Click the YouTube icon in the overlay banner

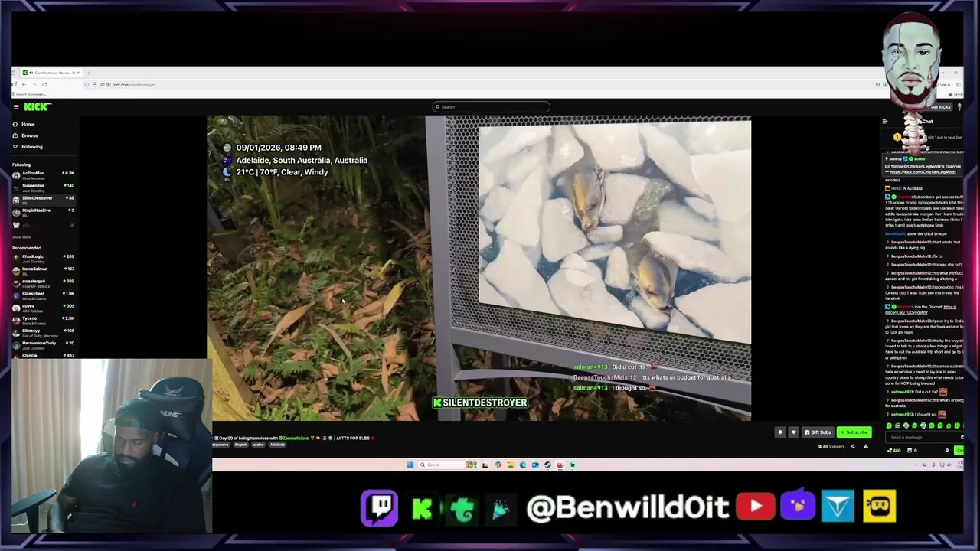756,507
